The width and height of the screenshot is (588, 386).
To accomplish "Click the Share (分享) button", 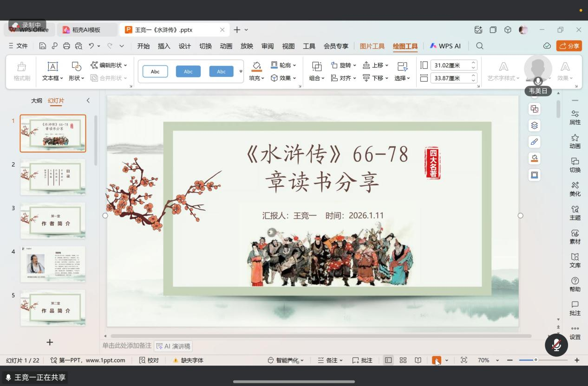I will pyautogui.click(x=569, y=46).
